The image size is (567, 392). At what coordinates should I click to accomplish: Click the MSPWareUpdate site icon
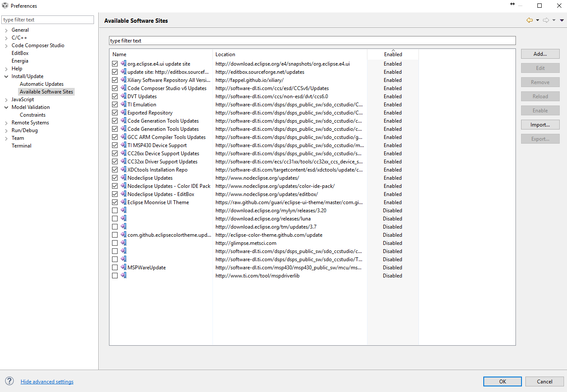coord(123,267)
